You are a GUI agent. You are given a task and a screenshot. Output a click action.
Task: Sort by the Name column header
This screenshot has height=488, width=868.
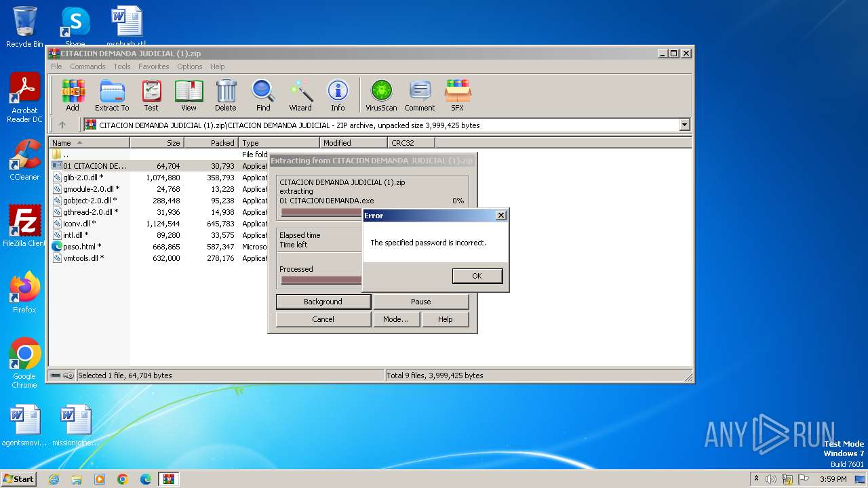pos(90,143)
